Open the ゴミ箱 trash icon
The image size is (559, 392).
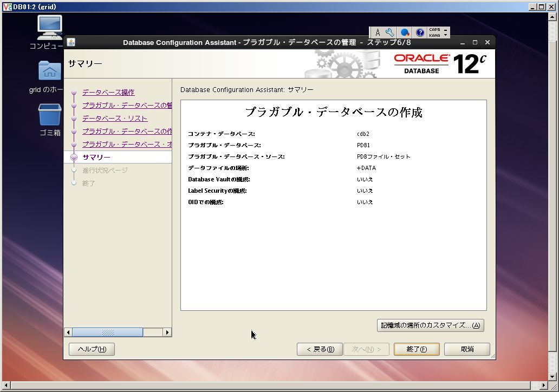(x=49, y=114)
